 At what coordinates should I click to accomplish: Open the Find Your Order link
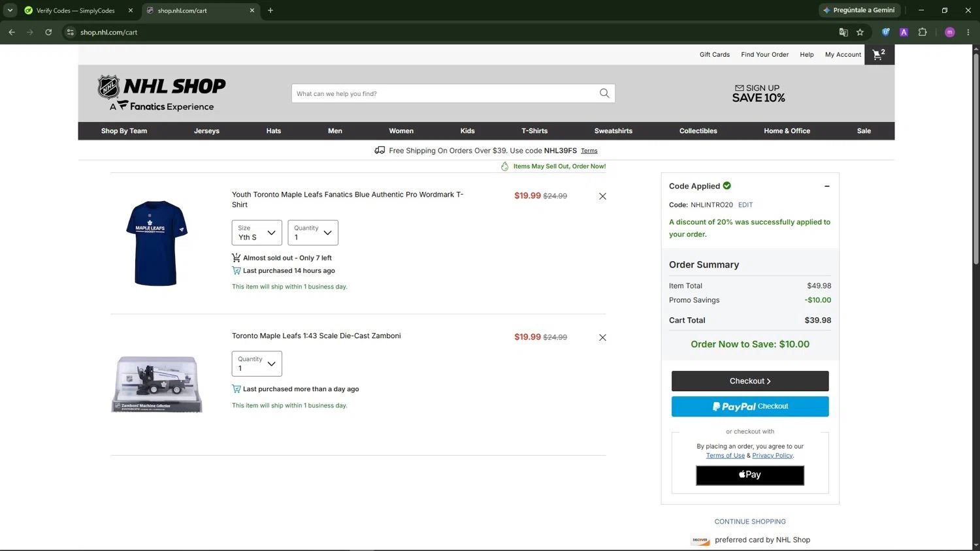click(x=765, y=55)
